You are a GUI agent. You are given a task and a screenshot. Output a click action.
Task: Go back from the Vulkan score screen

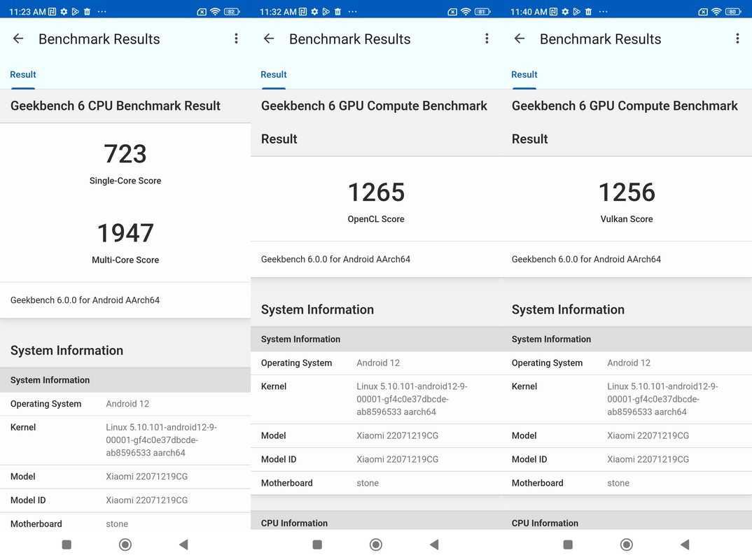[x=520, y=38]
